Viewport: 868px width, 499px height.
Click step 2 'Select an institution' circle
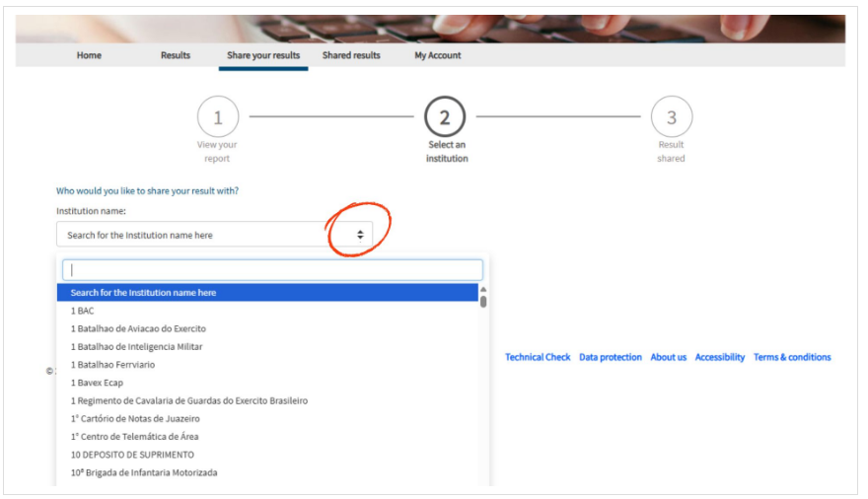445,117
